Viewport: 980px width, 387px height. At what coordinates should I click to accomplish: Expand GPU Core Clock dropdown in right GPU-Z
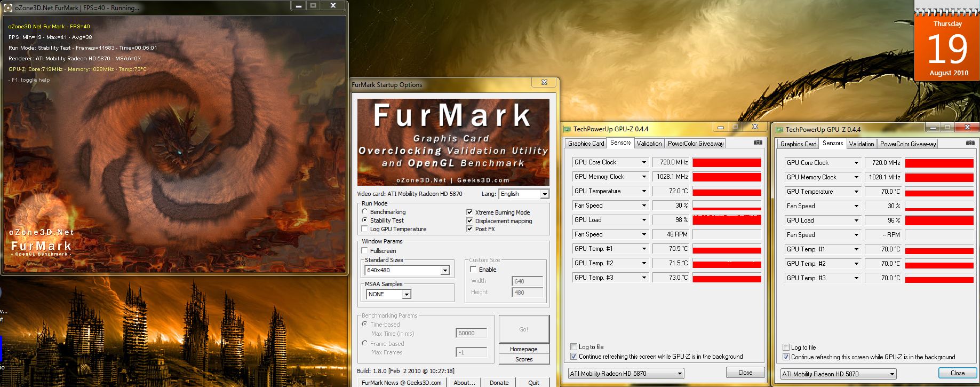(x=856, y=163)
